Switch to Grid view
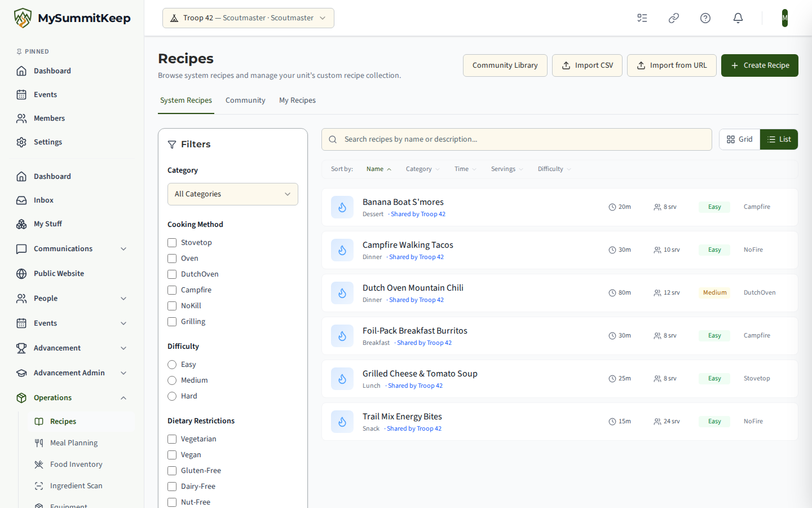This screenshot has height=508, width=812. [739, 139]
